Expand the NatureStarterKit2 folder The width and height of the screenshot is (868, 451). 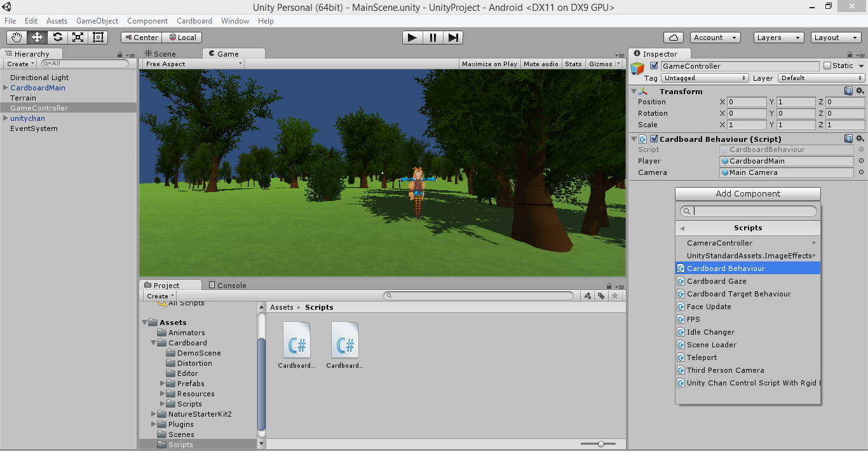(154, 414)
